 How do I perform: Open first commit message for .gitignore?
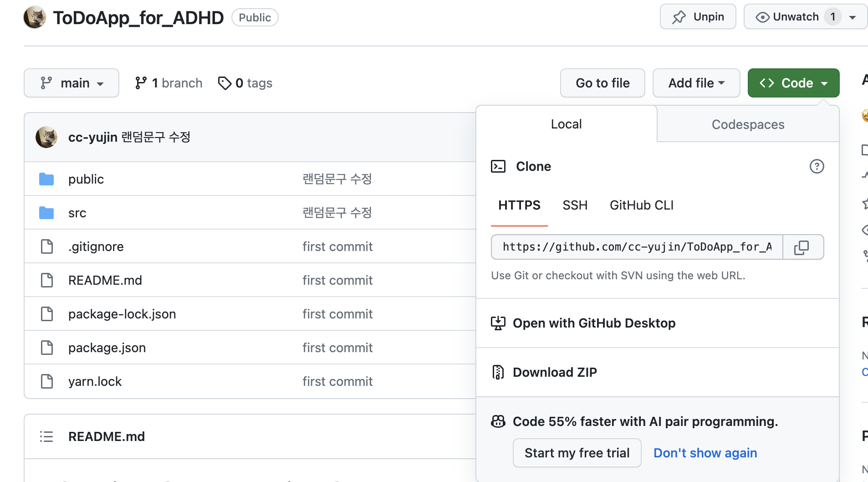click(x=337, y=246)
